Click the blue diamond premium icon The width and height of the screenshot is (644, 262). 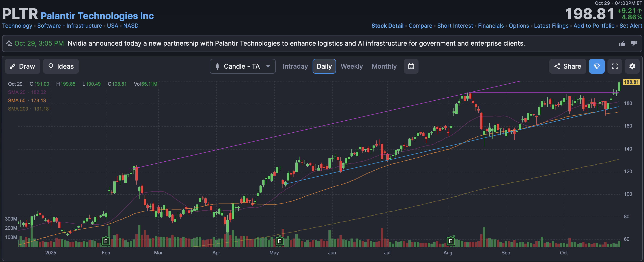point(596,66)
